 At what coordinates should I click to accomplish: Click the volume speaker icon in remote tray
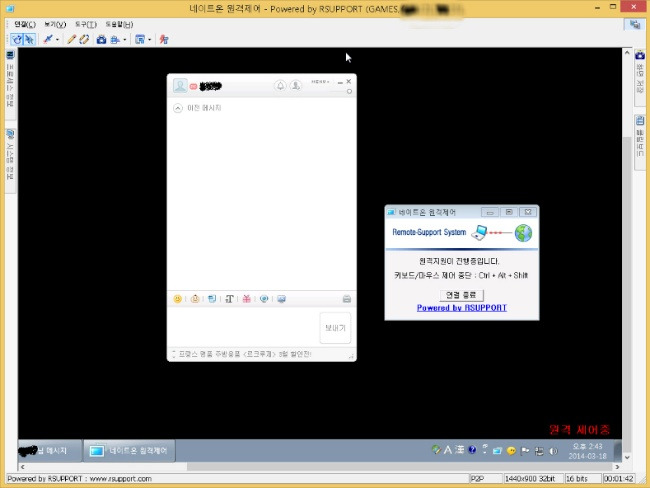tap(553, 451)
